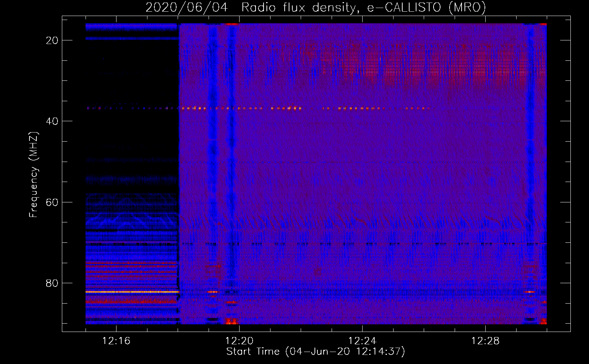The image size is (589, 364).
Task: Select the 'Frequency (MHZ)' y-axis label
Action: point(33,175)
